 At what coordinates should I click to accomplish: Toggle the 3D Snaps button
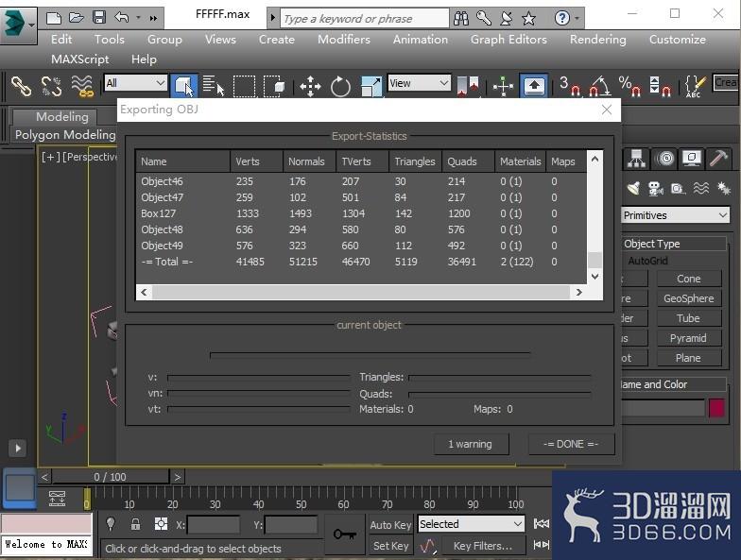[570, 86]
